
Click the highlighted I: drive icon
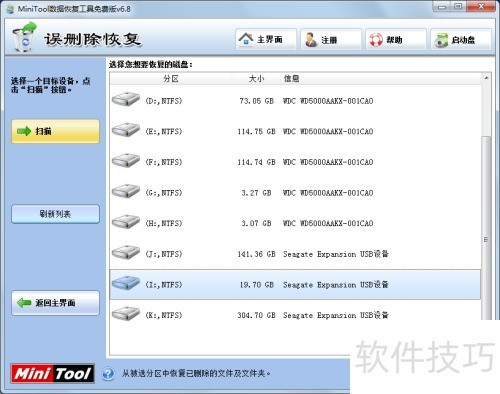tap(126, 284)
